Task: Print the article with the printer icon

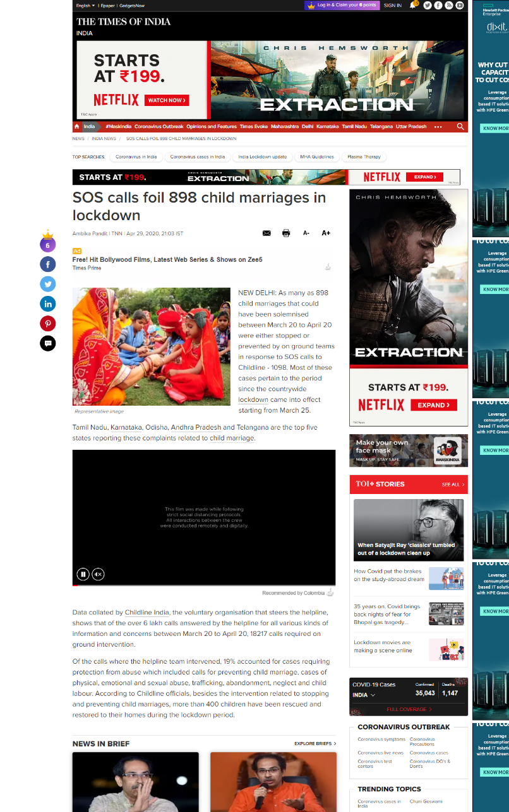Action: click(286, 233)
